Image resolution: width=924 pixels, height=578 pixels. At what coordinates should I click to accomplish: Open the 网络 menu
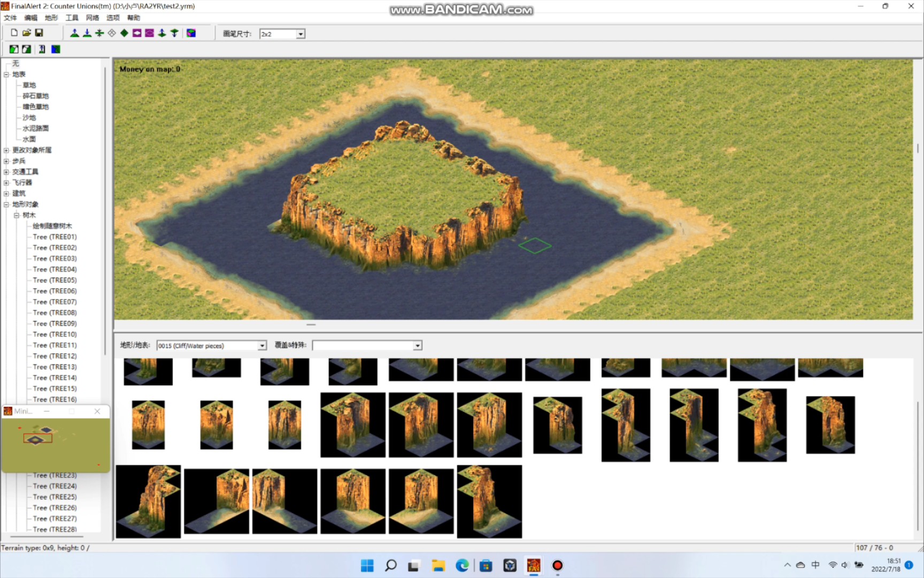[x=93, y=18]
